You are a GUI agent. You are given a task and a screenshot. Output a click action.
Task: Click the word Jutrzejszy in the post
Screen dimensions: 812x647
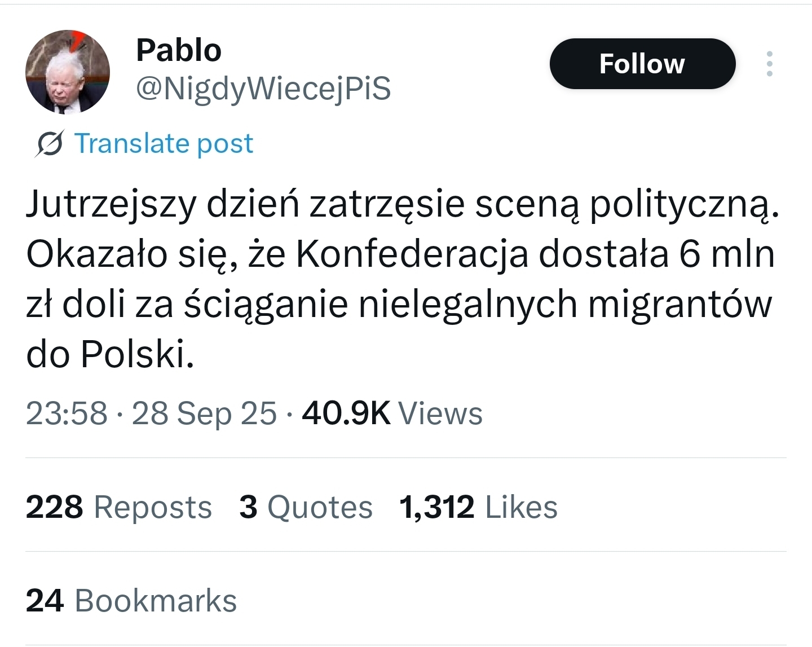pos(111,205)
